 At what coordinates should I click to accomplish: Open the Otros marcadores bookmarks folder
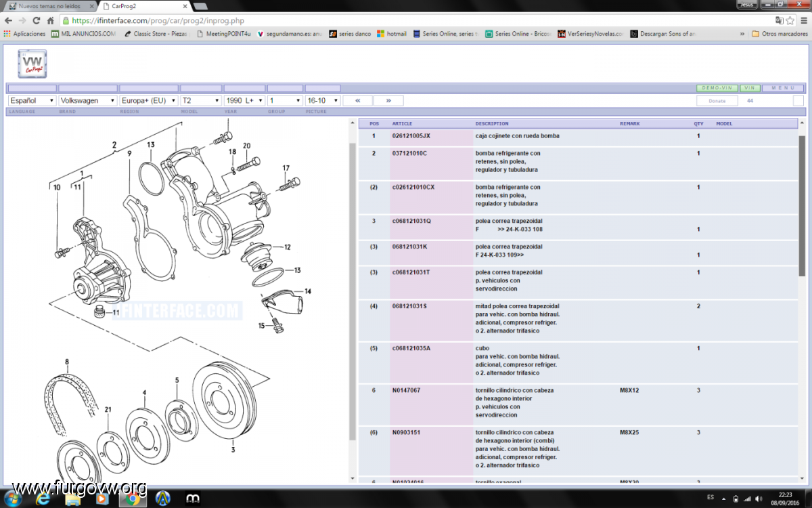pyautogui.click(x=780, y=34)
